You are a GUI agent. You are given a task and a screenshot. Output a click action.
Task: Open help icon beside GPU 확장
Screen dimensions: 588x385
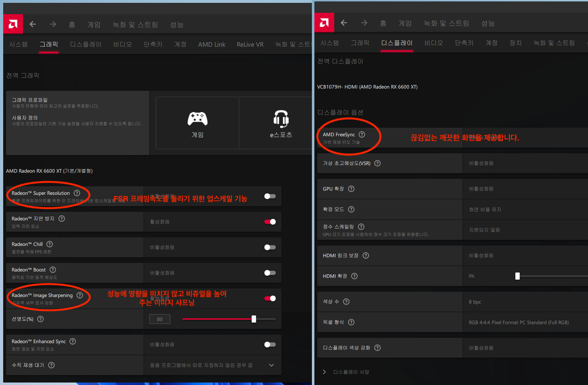coord(351,189)
